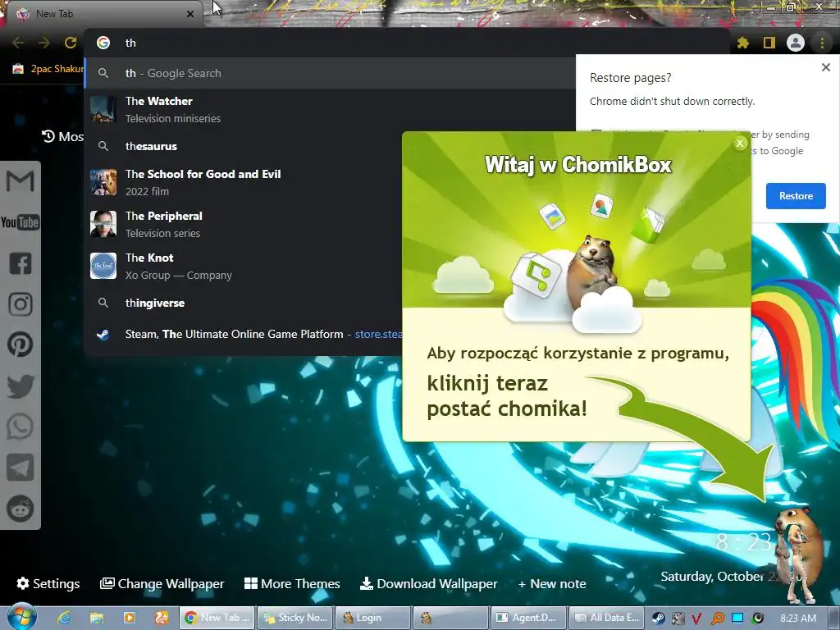Click the orange magnifier tray icon

(717, 619)
